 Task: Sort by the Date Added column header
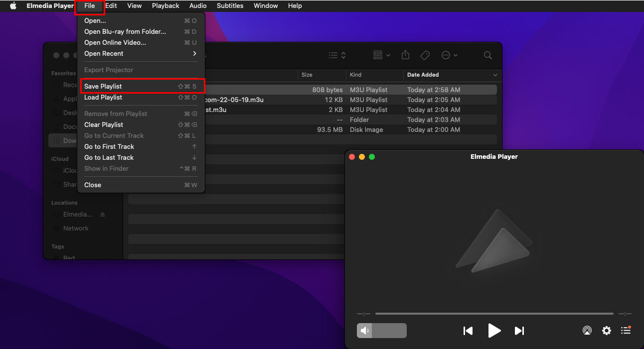[x=423, y=75]
